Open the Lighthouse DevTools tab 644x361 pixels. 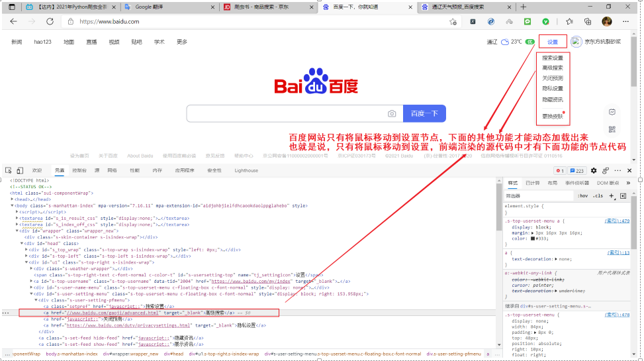pos(246,170)
